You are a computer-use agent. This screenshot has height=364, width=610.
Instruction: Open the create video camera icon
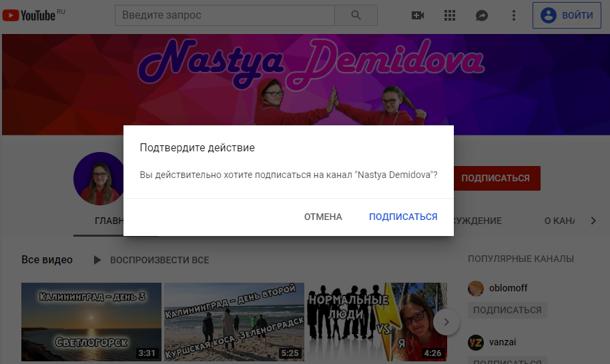[417, 15]
